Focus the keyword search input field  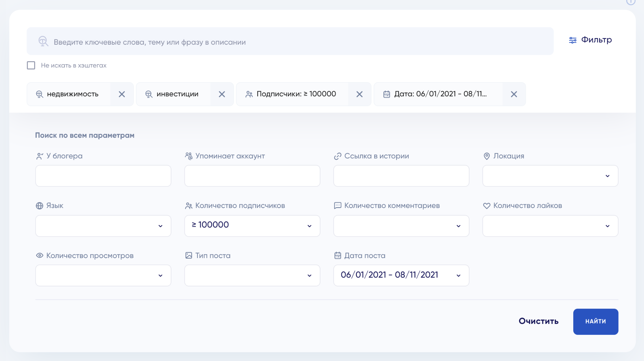pyautogui.click(x=290, y=41)
